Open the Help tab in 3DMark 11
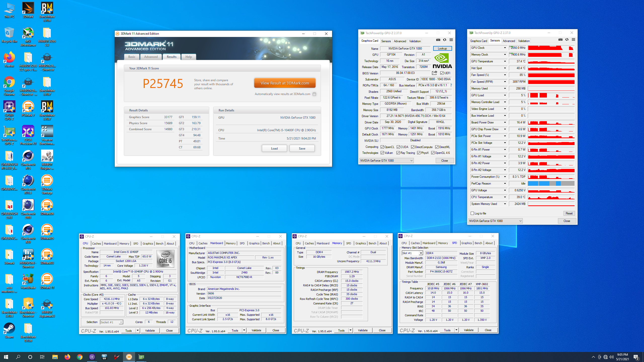This screenshot has width=644, height=362. [188, 57]
